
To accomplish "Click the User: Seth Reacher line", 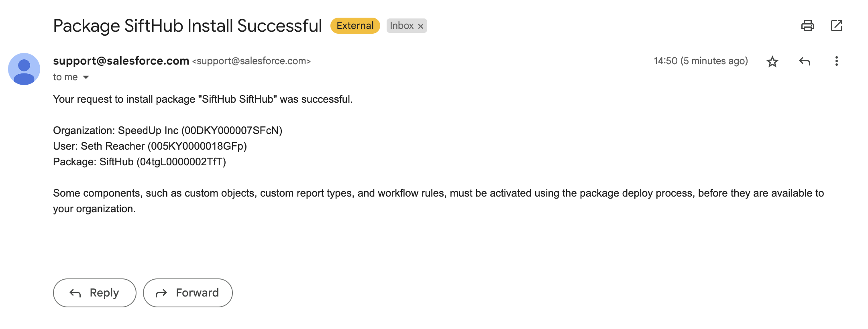I will 150,146.
